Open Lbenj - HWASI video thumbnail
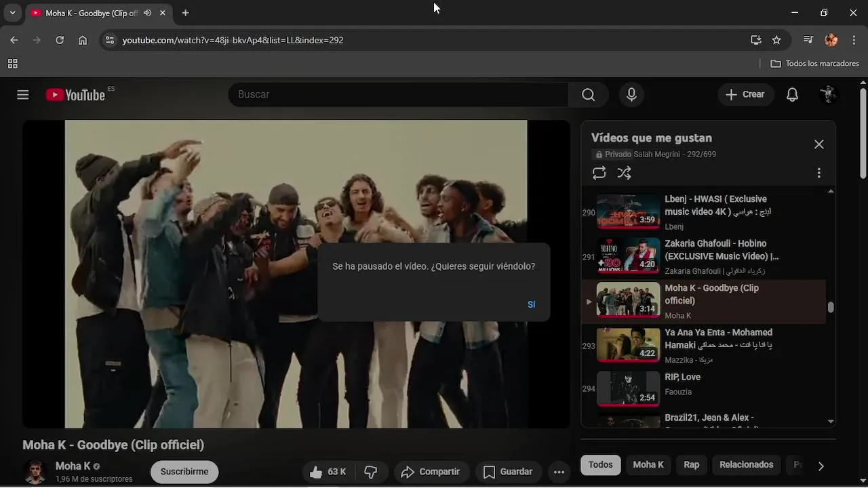 628,213
